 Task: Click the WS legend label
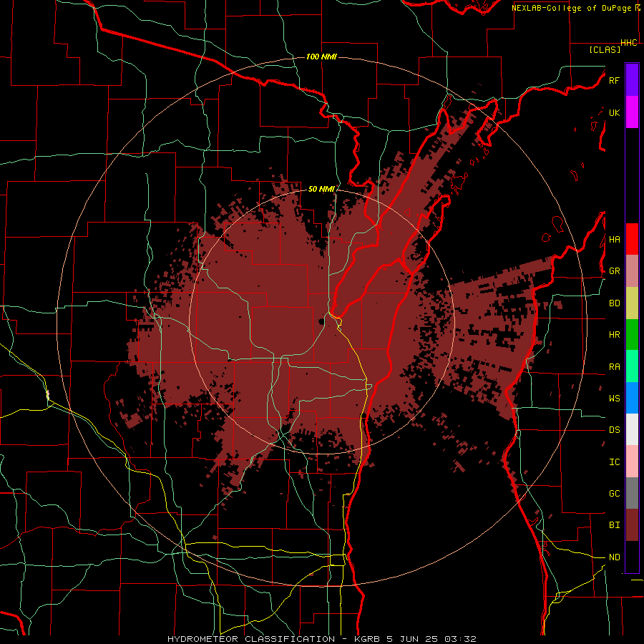(x=614, y=399)
